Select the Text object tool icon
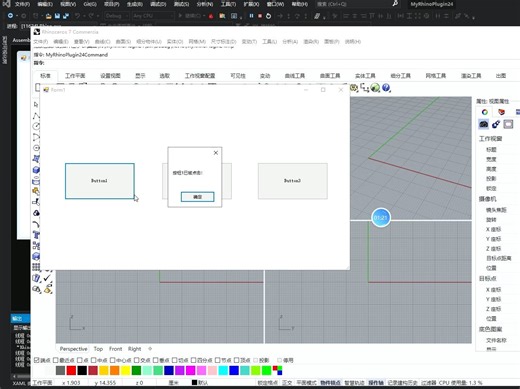 click(x=36, y=235)
